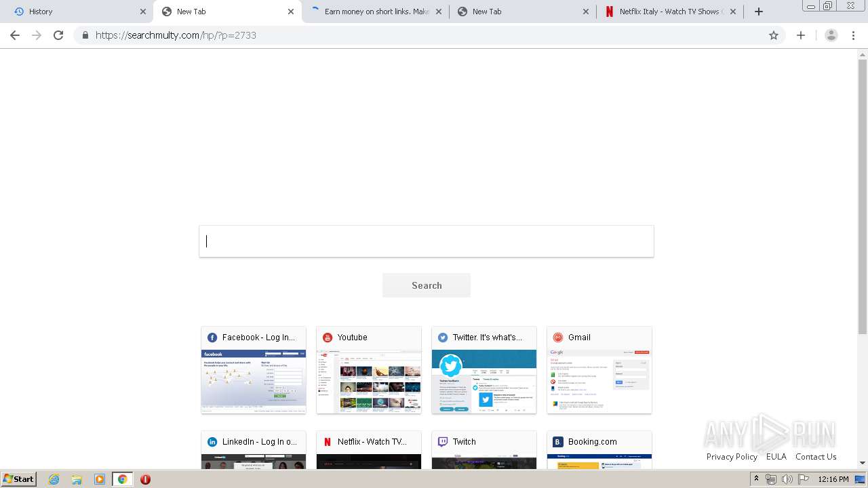The image size is (868, 488).
Task: Focus the search text box
Action: tap(427, 241)
